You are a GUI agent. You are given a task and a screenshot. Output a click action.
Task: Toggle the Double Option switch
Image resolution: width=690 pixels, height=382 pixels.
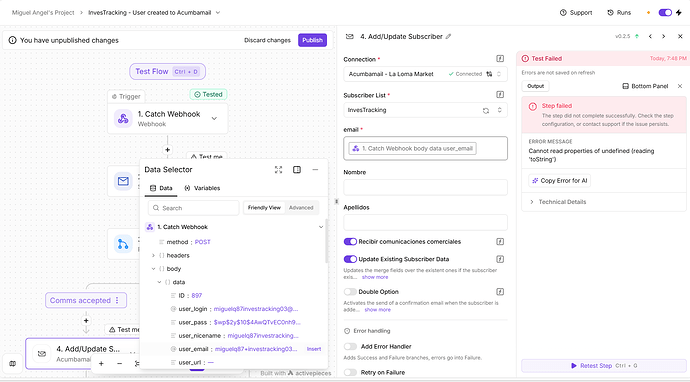(350, 292)
